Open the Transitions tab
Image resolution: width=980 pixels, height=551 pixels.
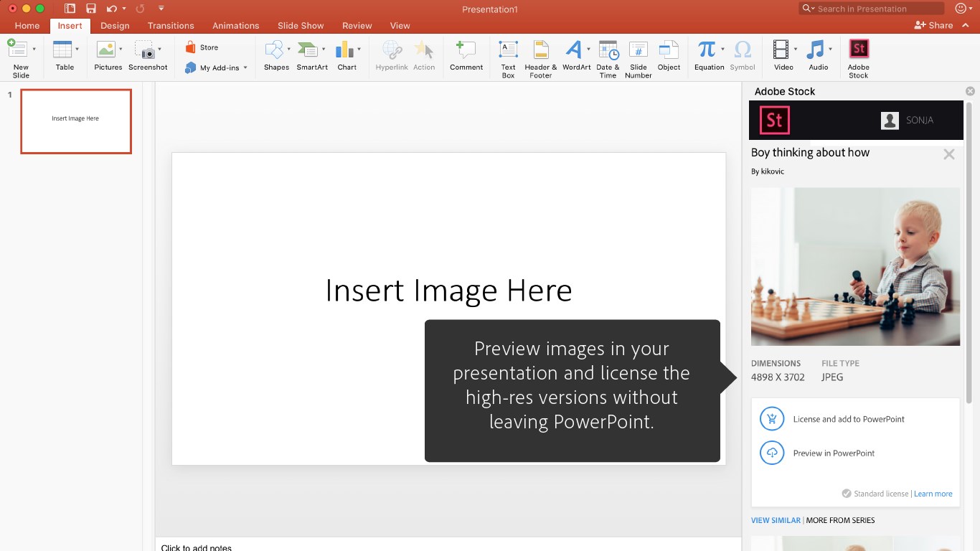(171, 26)
